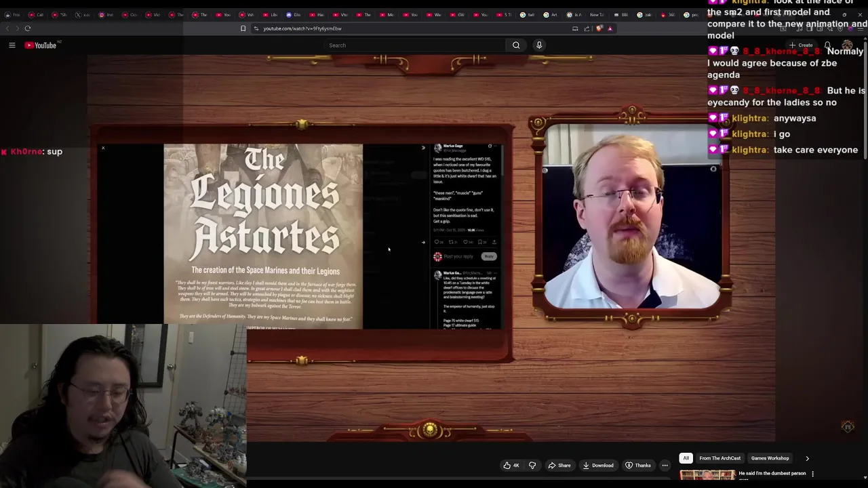
Task: Click the share icon under the tweet
Action: pos(494,242)
